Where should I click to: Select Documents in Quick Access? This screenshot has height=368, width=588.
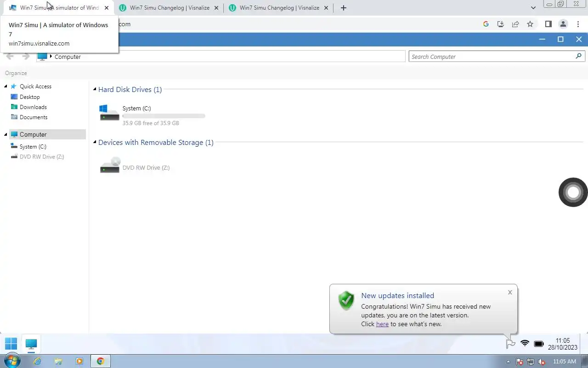(x=34, y=117)
